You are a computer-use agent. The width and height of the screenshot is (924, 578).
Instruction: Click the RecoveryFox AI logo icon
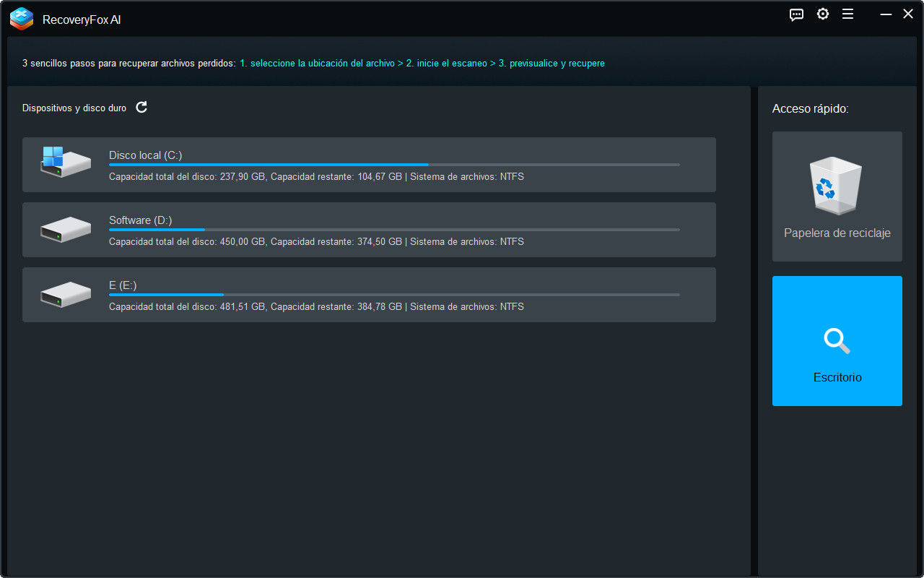coord(22,19)
